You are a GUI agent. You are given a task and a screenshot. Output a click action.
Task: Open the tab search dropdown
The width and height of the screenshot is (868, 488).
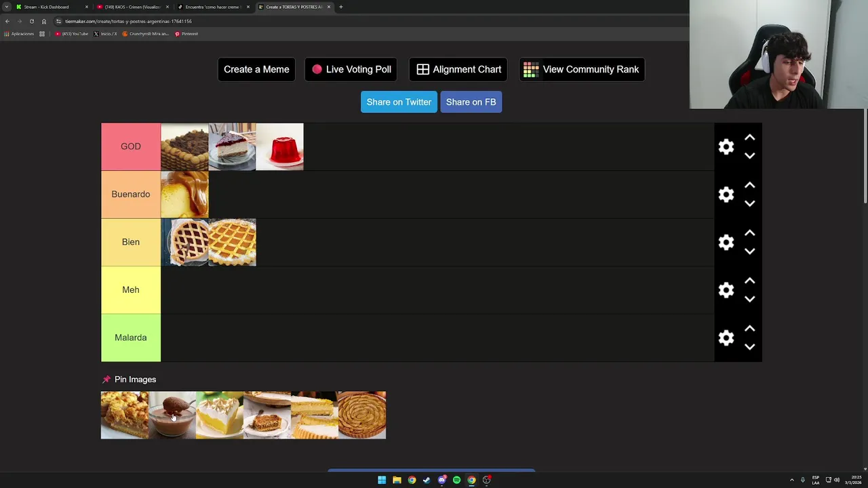(7, 7)
